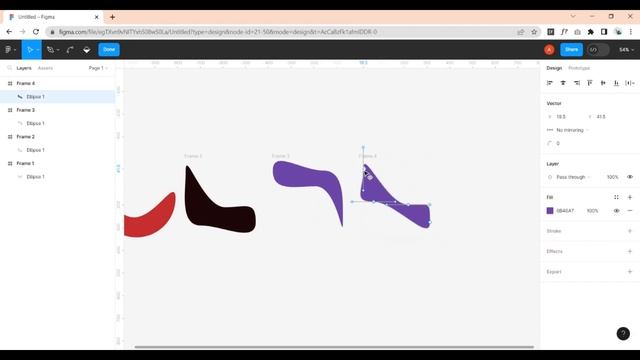Click the align left icon
This screenshot has width=640, height=360.
[550, 83]
